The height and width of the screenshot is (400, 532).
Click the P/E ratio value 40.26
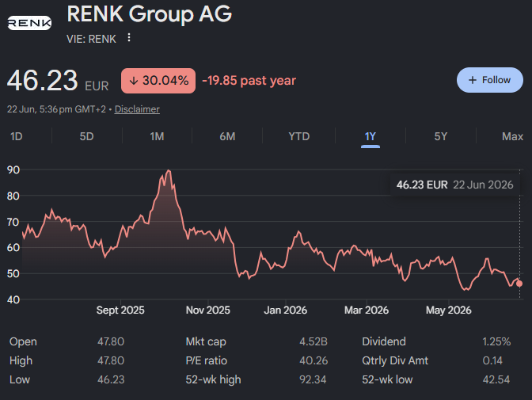click(x=313, y=360)
